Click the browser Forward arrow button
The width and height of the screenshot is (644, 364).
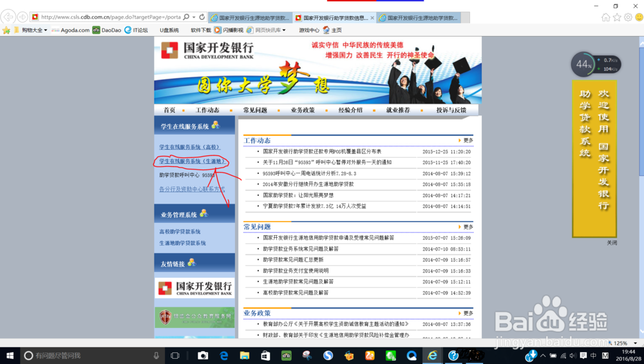coord(22,17)
